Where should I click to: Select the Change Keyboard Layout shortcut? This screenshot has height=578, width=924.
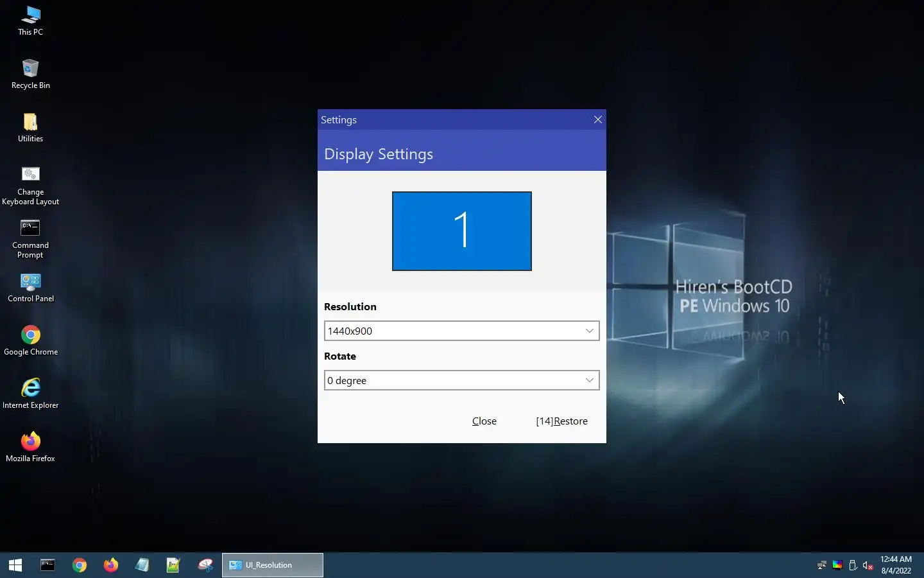[x=30, y=186]
